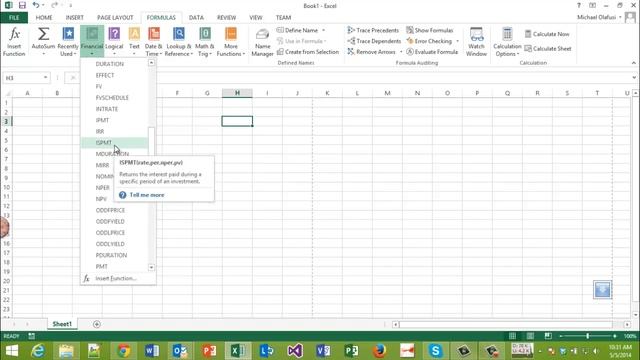Click Create from Selection

coord(308,52)
